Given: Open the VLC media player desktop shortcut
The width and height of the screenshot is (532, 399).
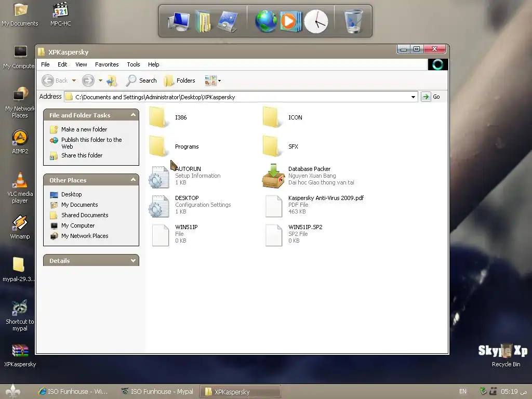Looking at the screenshot, I should 20,188.
